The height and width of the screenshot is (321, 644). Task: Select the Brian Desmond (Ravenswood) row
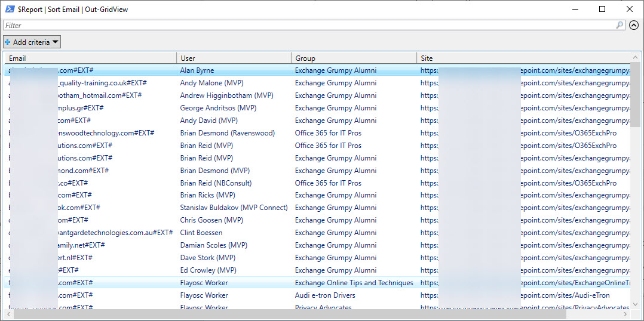coord(227,133)
